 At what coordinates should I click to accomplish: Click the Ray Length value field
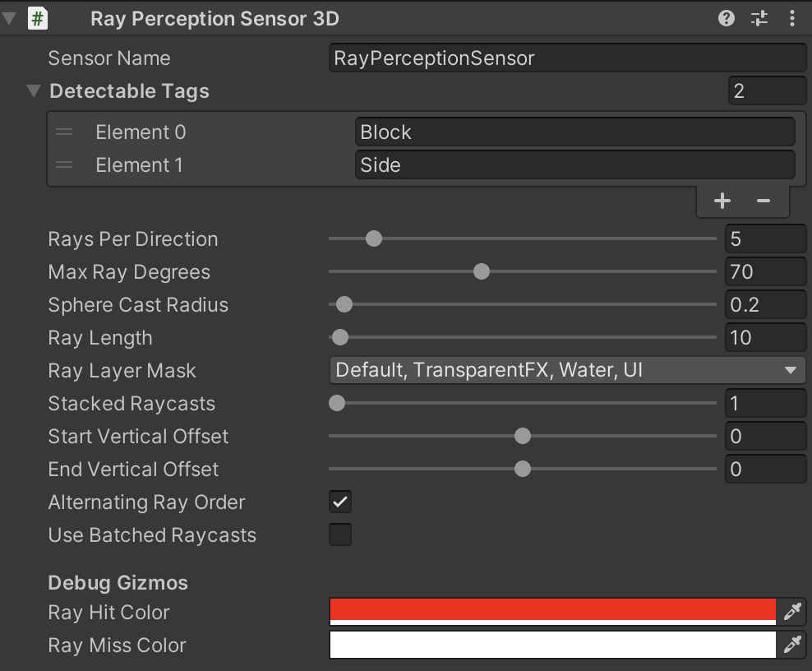click(765, 337)
